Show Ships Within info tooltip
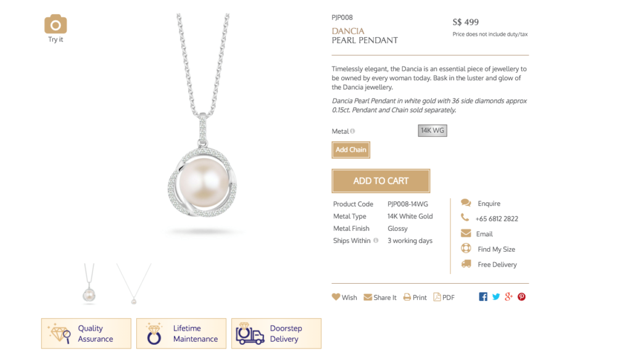This screenshot has height=364, width=617. [x=376, y=241]
